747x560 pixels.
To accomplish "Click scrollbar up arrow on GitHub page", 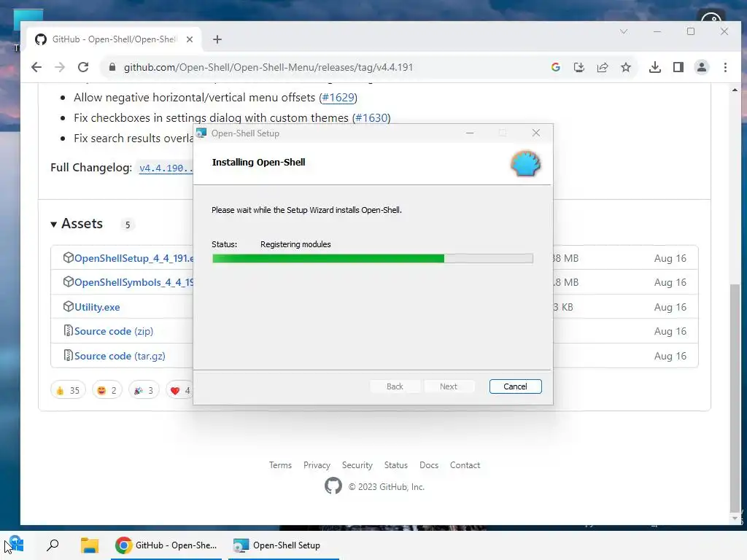I will coord(735,90).
